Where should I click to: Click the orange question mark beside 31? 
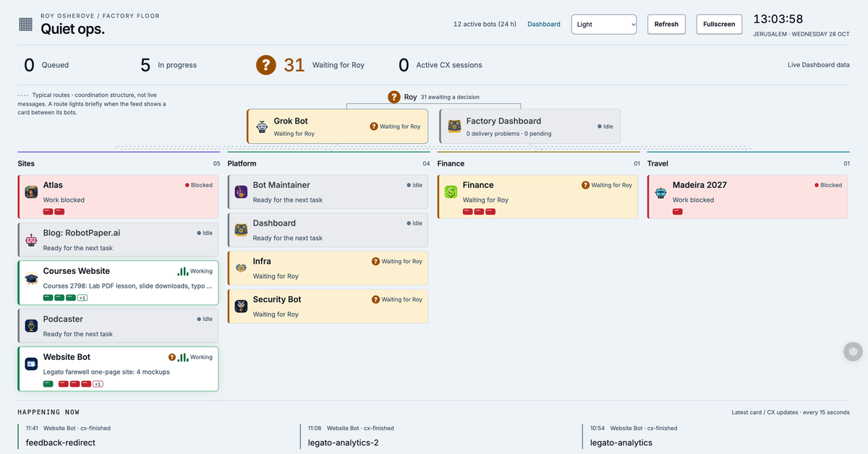(266, 65)
